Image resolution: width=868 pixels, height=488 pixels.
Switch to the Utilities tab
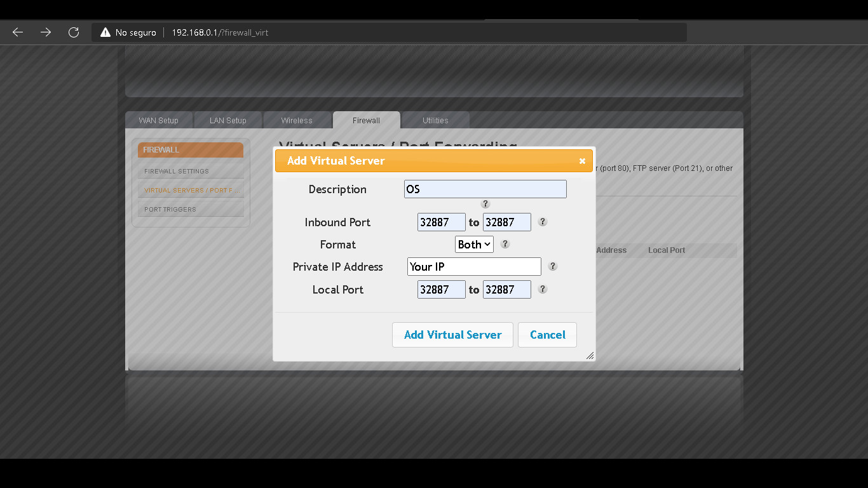(x=435, y=120)
